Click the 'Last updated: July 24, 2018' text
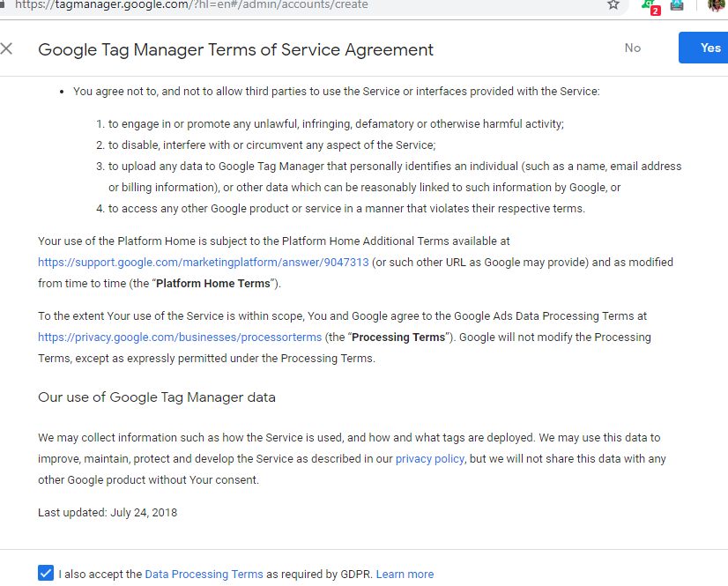Image resolution: width=728 pixels, height=586 pixels. [x=108, y=513]
